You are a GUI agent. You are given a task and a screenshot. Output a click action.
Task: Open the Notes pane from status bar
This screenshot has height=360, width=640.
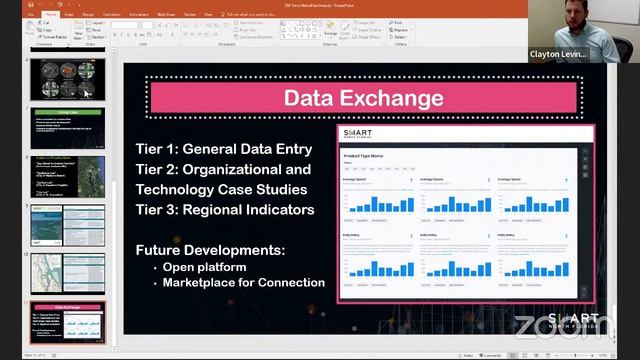pos(466,356)
